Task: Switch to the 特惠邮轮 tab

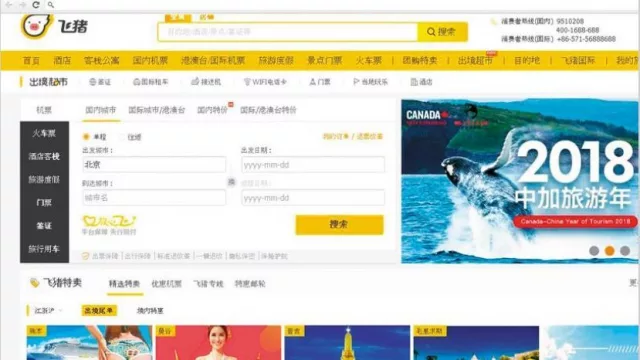Action: (x=250, y=284)
